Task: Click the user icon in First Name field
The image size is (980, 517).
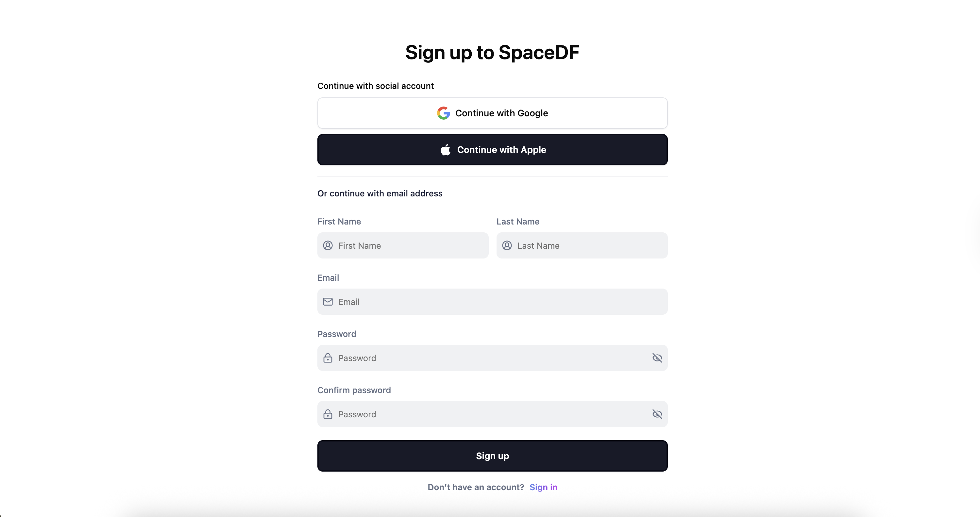Action: pyautogui.click(x=328, y=245)
